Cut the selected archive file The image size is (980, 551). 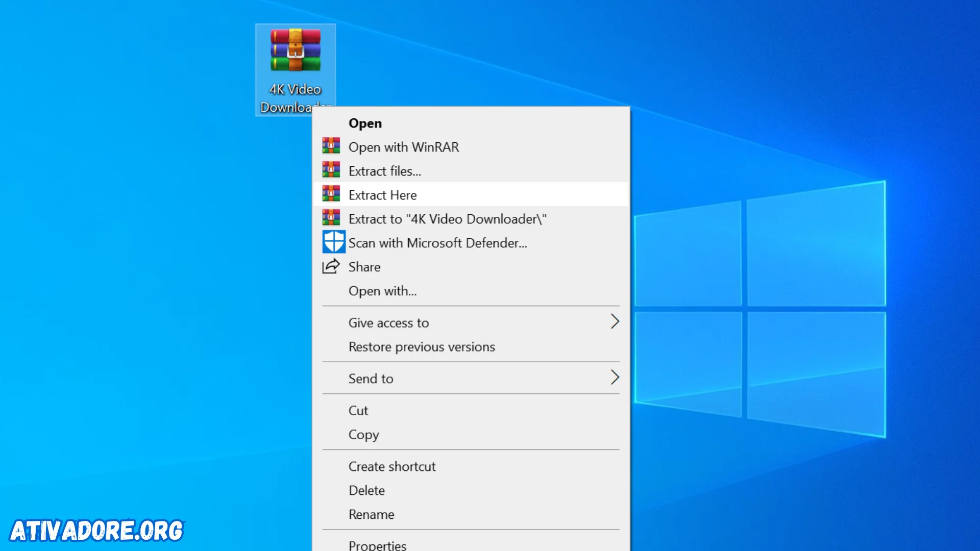coord(471,411)
